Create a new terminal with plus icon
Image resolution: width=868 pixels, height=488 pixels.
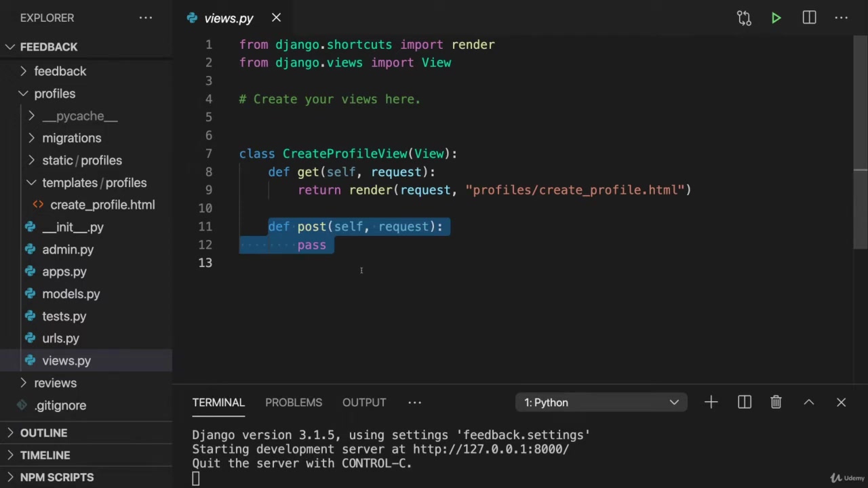[x=711, y=403]
